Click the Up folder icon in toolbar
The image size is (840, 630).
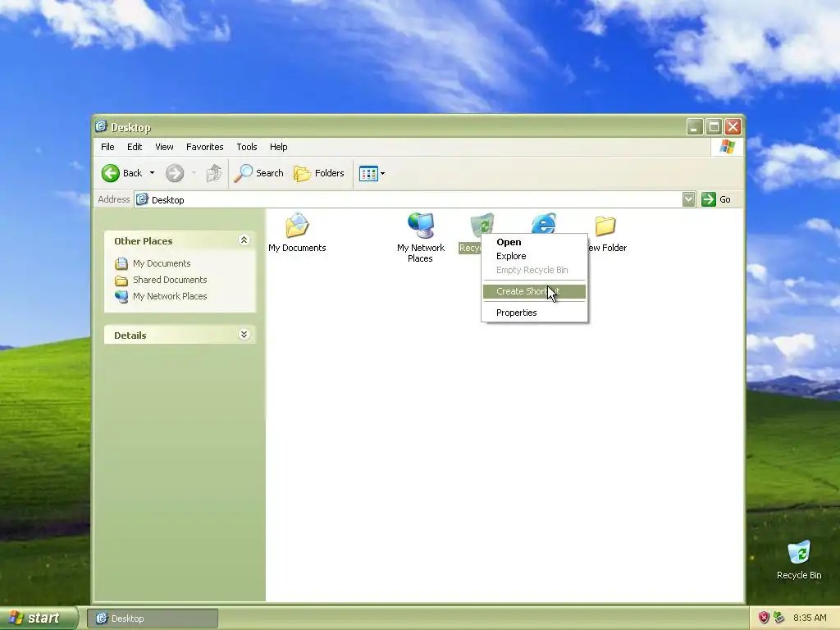tap(214, 173)
